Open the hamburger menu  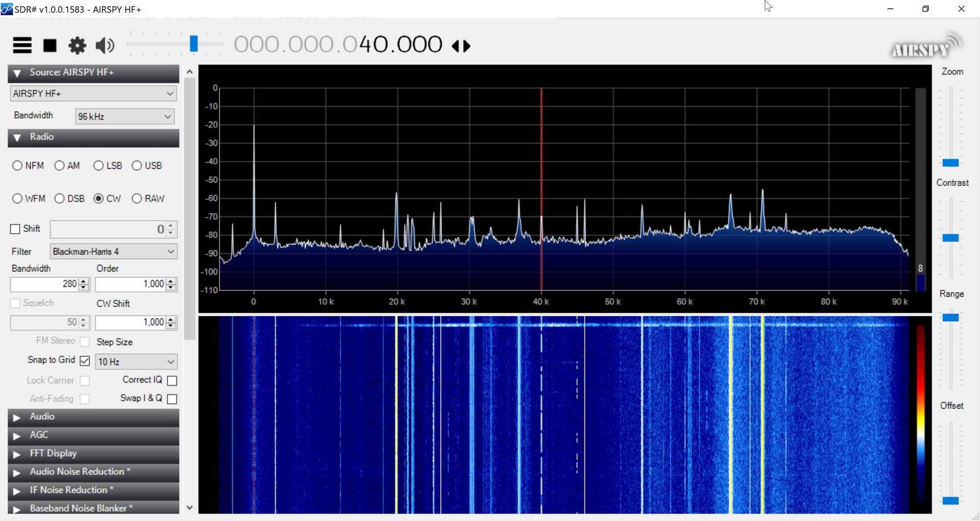tap(21, 45)
